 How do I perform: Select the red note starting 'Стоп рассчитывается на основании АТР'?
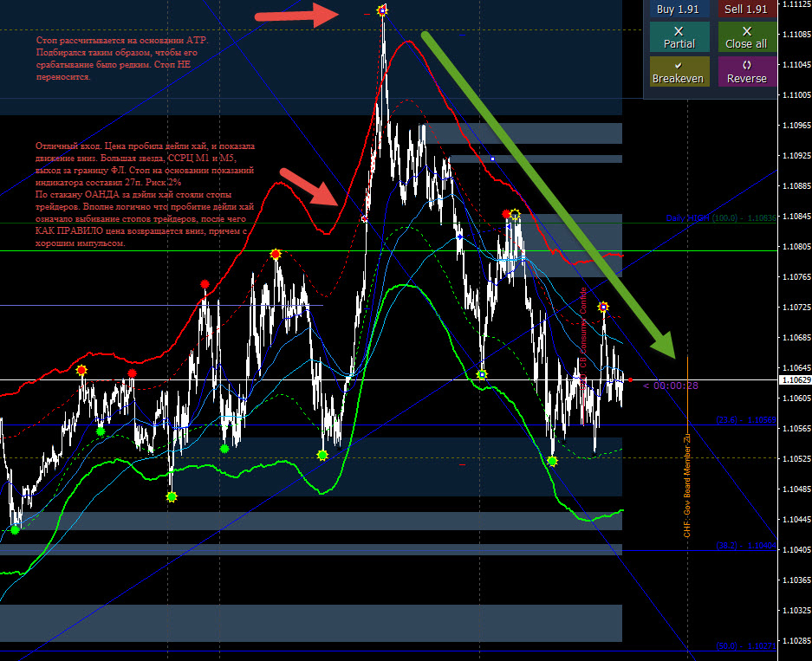pos(122,59)
